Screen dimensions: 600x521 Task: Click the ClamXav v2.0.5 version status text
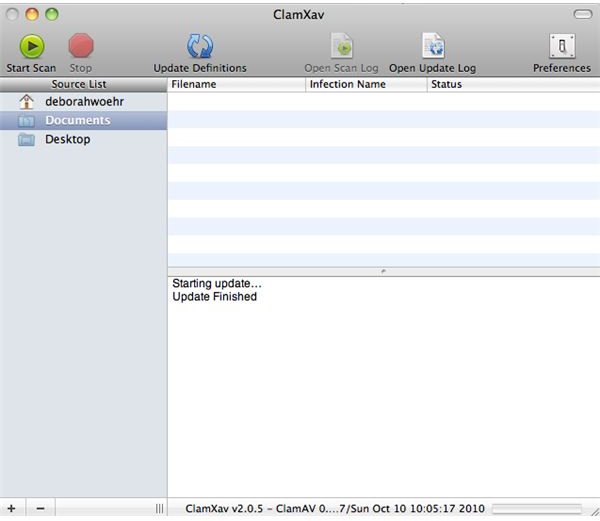coord(335,508)
